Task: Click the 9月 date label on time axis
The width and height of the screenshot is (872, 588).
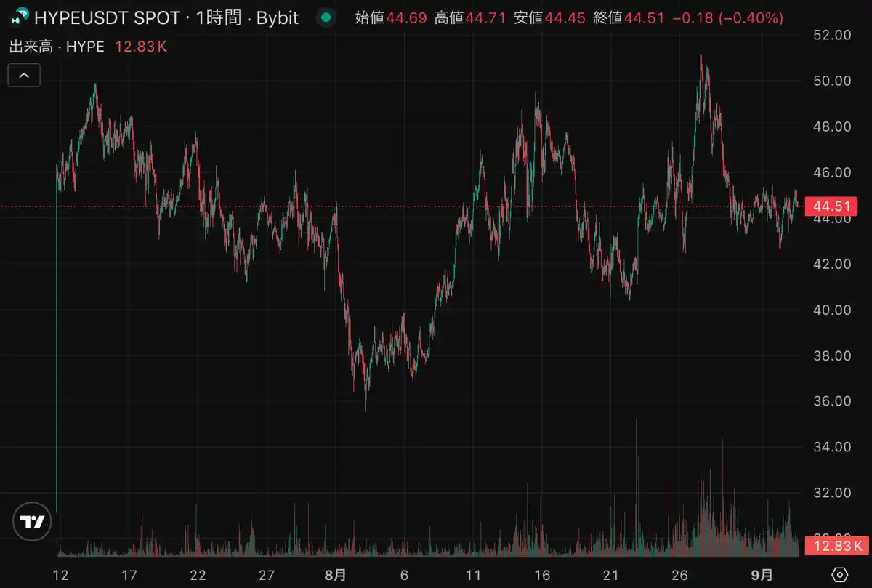Action: pyautogui.click(x=762, y=575)
